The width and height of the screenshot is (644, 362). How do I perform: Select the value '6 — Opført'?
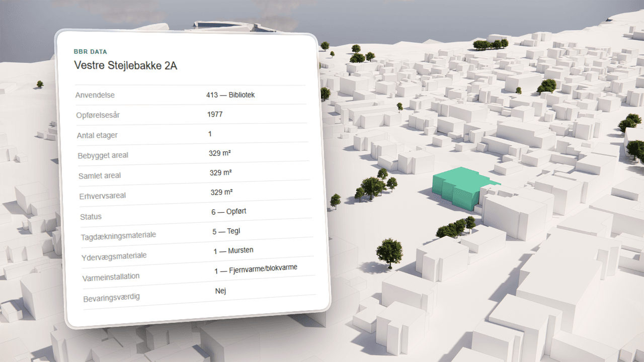tap(229, 212)
